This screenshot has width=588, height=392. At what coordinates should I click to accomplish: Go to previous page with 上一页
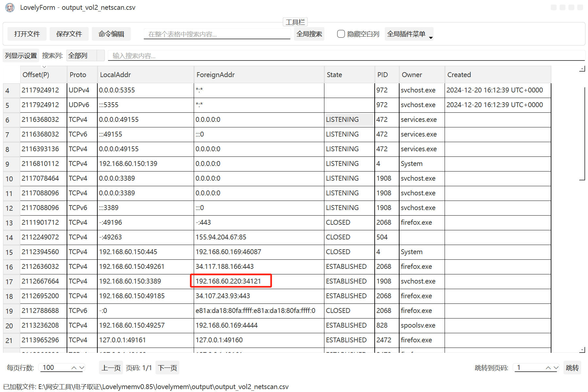point(111,367)
